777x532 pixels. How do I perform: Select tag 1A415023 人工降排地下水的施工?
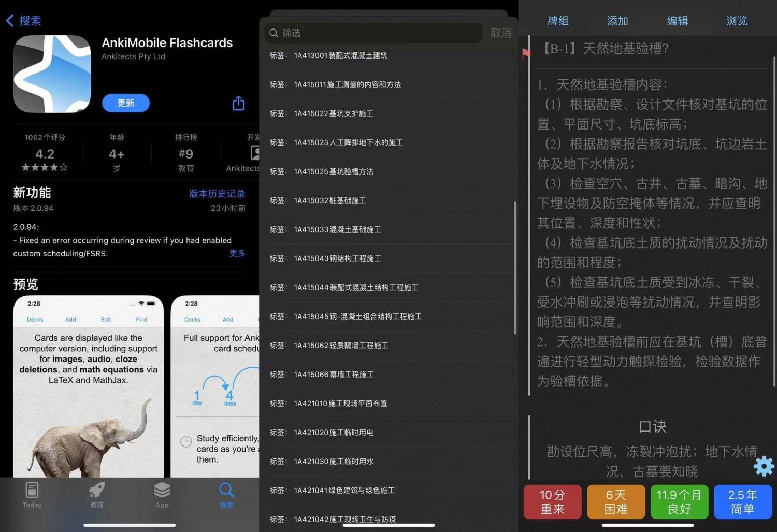click(x=388, y=142)
